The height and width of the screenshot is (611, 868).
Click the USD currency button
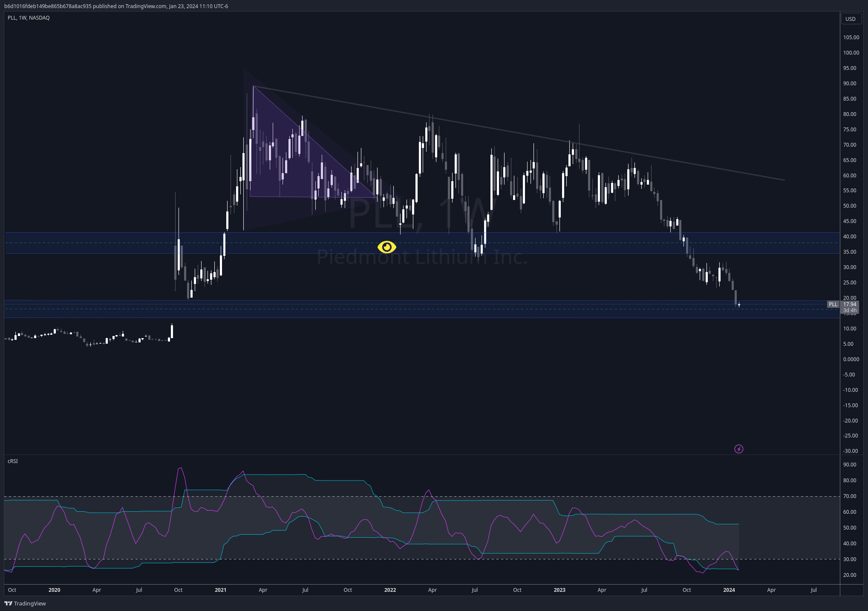pos(851,19)
